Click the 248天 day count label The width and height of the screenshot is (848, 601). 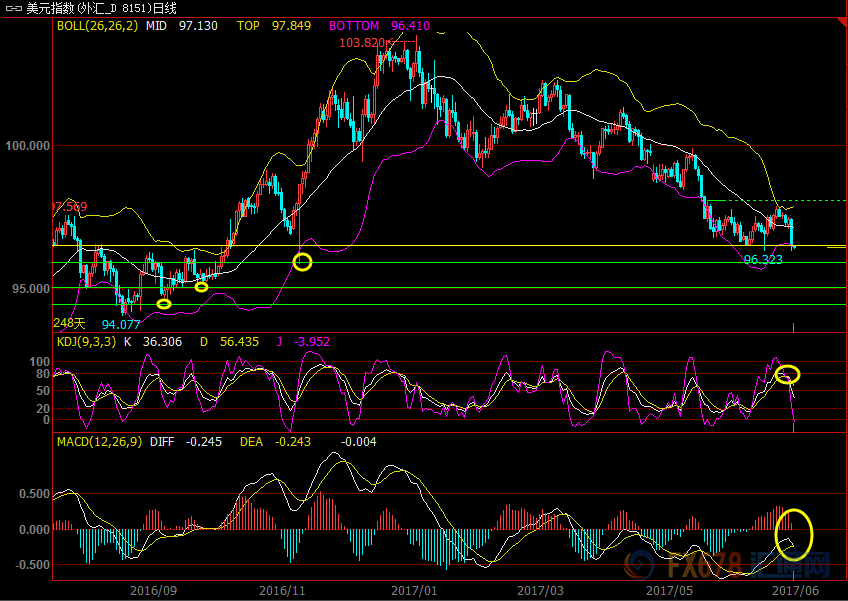pyautogui.click(x=70, y=324)
